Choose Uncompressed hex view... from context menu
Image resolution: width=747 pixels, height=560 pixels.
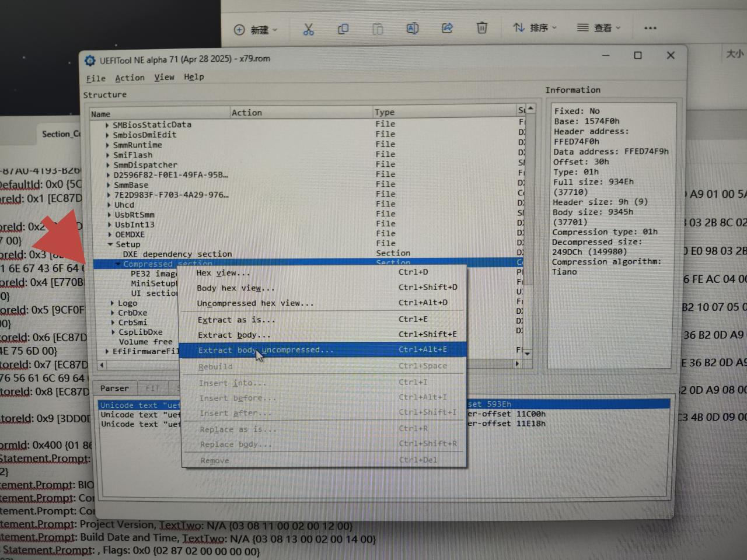coord(324,303)
